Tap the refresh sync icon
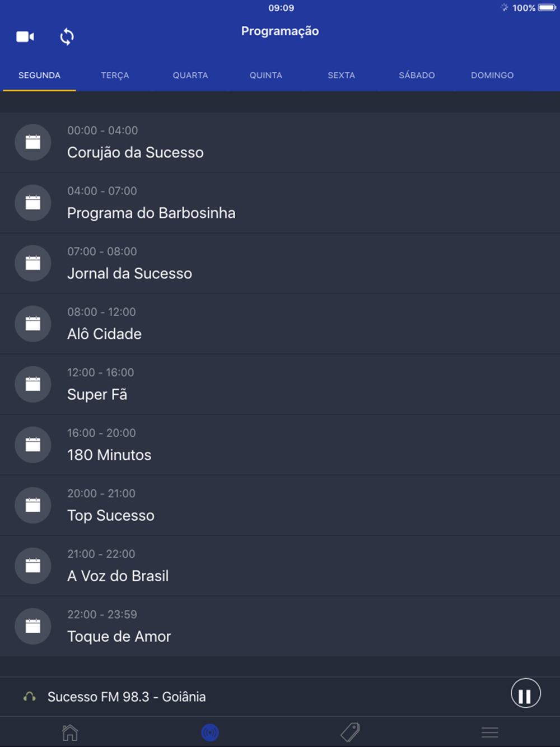Image resolution: width=560 pixels, height=747 pixels. point(67,37)
